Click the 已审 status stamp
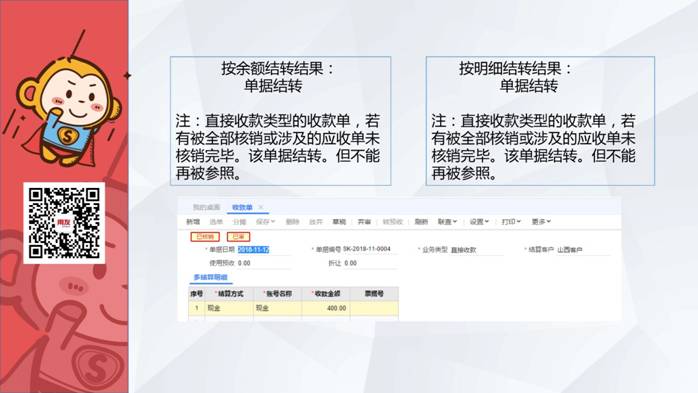This screenshot has width=698, height=393. 238,237
